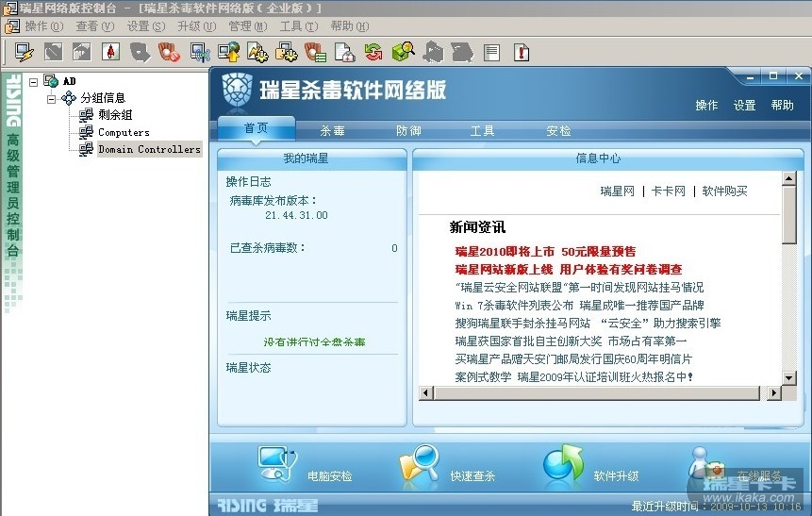This screenshot has width=812, height=516.
Task: Click the text page document toolbar icon
Action: pyautogui.click(x=491, y=52)
